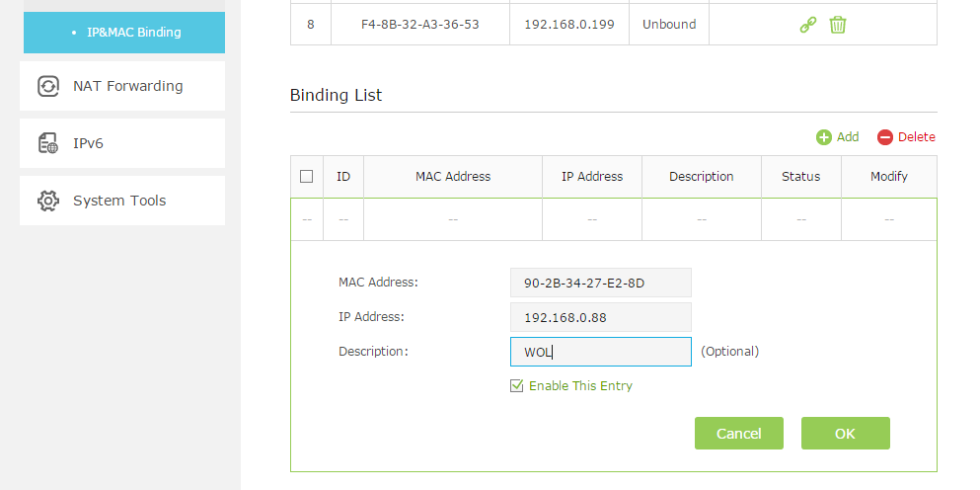Click the Add link above the Binding List
Image resolution: width=980 pixels, height=490 pixels.
click(x=848, y=136)
